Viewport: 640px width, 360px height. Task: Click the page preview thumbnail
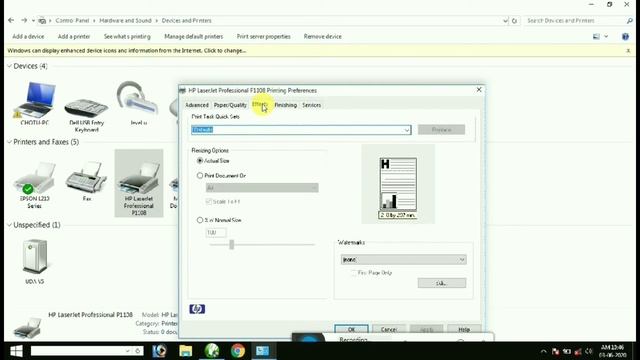pyautogui.click(x=398, y=184)
